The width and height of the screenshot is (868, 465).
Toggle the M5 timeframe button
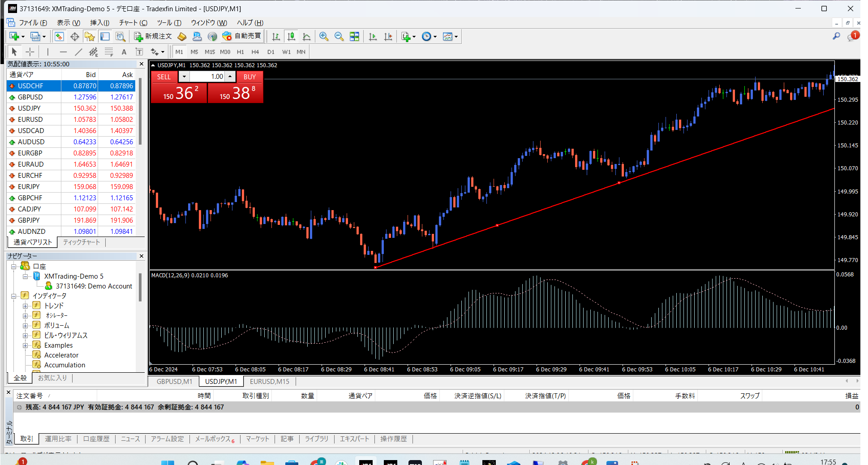point(194,52)
